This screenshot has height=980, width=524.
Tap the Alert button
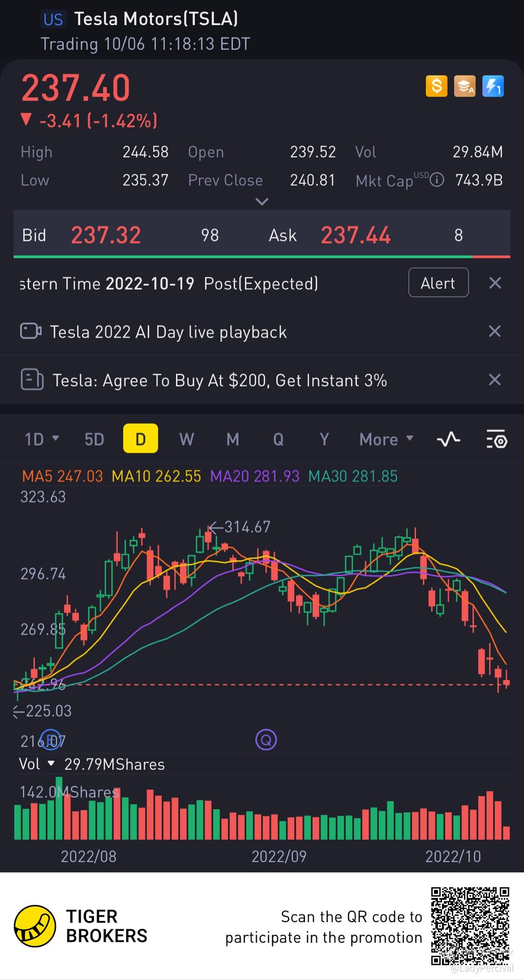click(438, 282)
